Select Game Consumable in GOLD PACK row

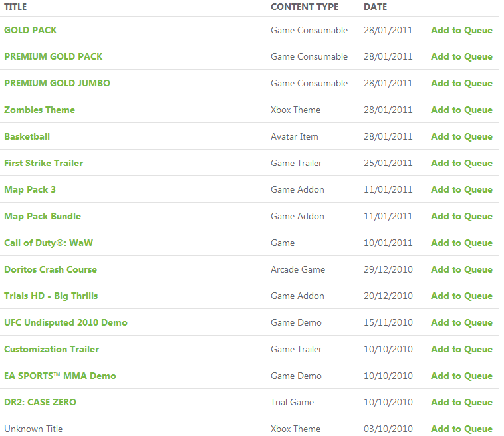309,30
